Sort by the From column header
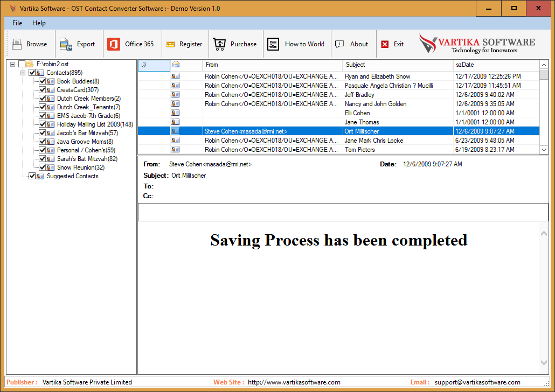Screen dimensions: 555x392 pos(273,65)
